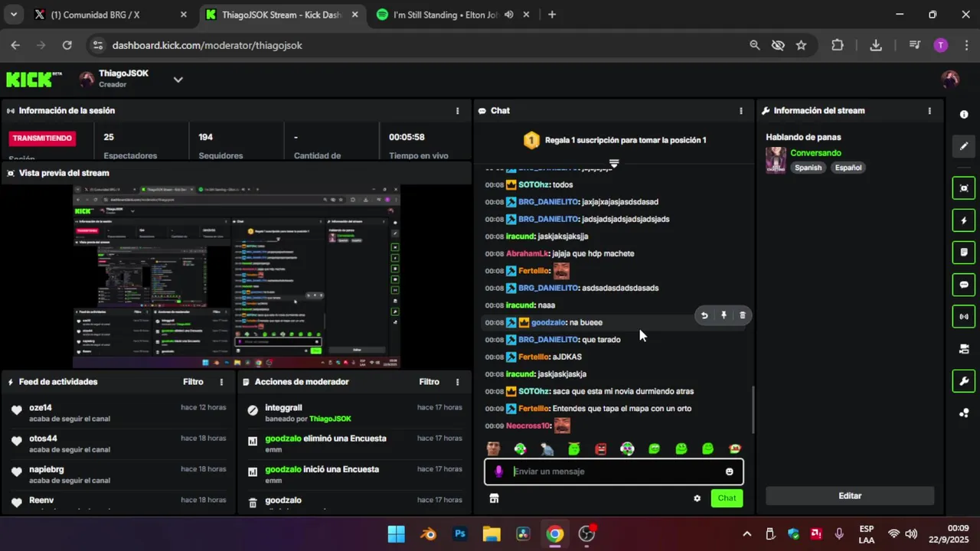This screenshot has height=551, width=980.
Task: Click SOTOhz username saying 'todos'
Action: tap(534, 184)
